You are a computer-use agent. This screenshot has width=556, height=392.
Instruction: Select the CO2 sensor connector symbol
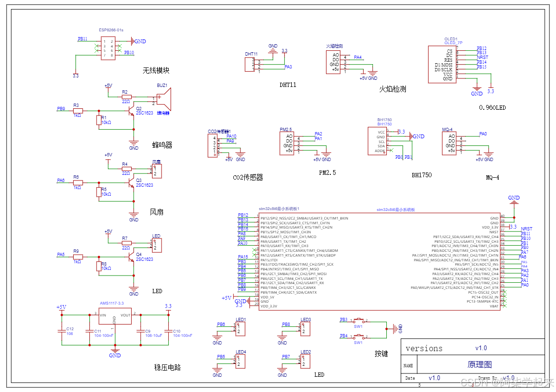click(212, 145)
